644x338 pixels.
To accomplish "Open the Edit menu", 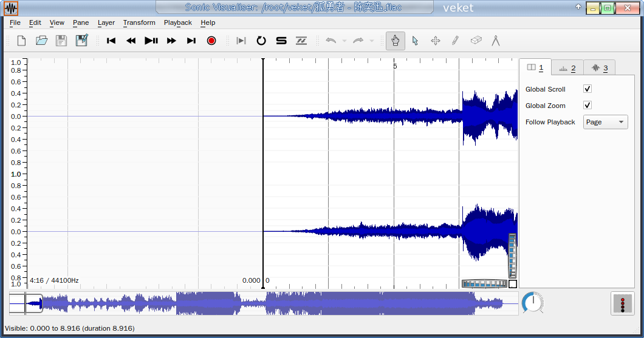I will (x=35, y=22).
